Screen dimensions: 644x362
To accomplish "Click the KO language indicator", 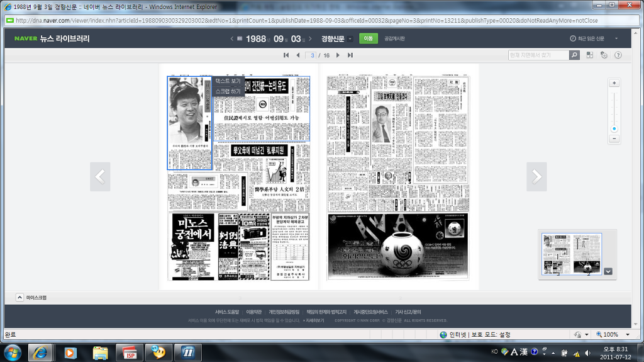I will coord(494,352).
